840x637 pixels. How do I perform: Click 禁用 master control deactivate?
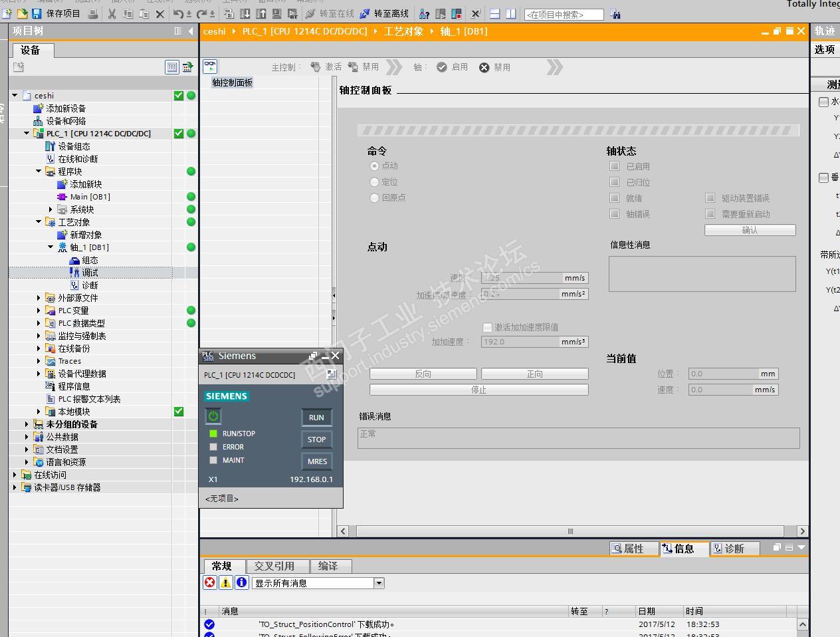tap(363, 67)
